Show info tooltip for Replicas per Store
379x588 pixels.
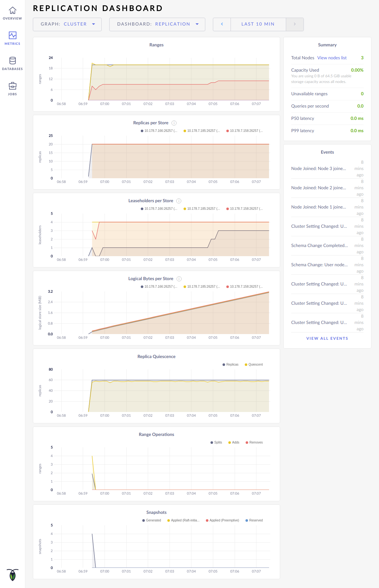tap(174, 123)
